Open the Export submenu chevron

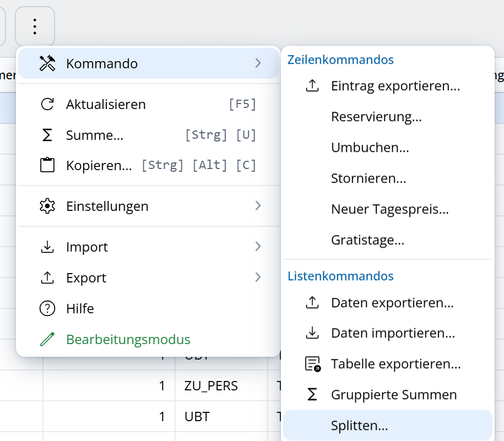(x=258, y=277)
